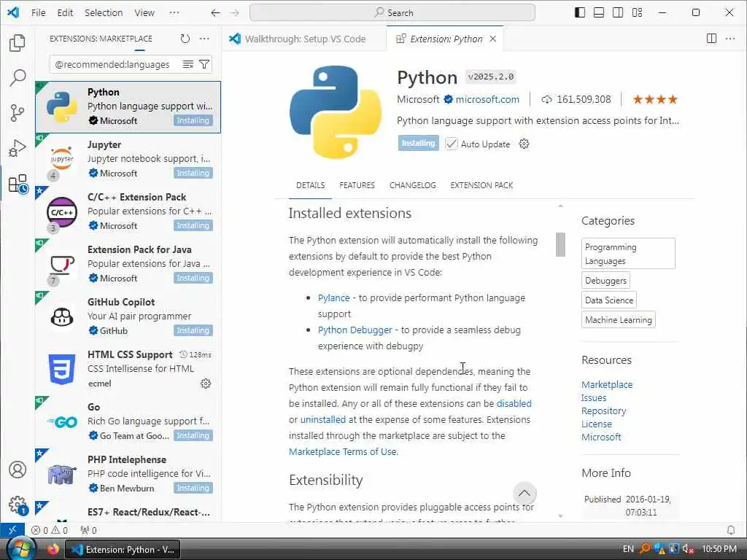Toggle primary side bar layout
747x560 pixels.
coord(580,13)
